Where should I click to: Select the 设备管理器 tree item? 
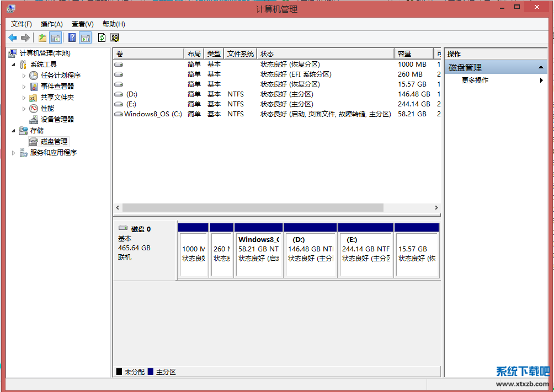click(57, 119)
